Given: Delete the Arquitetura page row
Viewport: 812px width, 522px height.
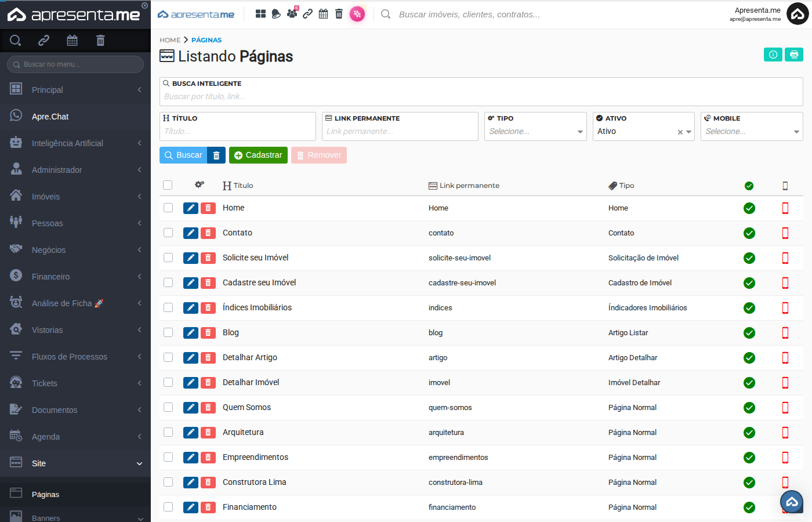Looking at the screenshot, I should pos(208,433).
